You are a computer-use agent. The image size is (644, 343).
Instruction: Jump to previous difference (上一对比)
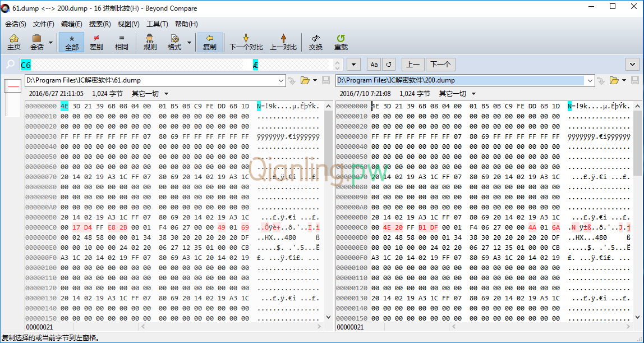[283, 42]
